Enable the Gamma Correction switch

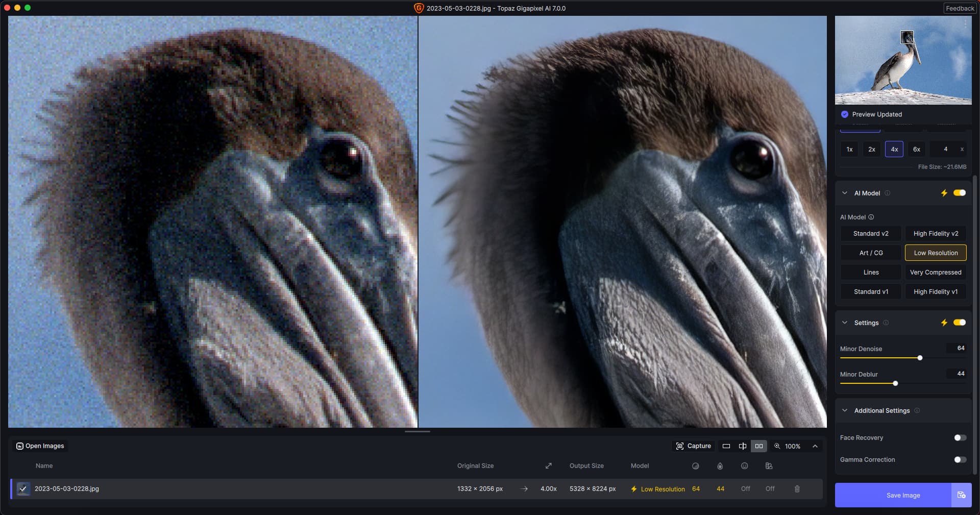[x=960, y=460]
